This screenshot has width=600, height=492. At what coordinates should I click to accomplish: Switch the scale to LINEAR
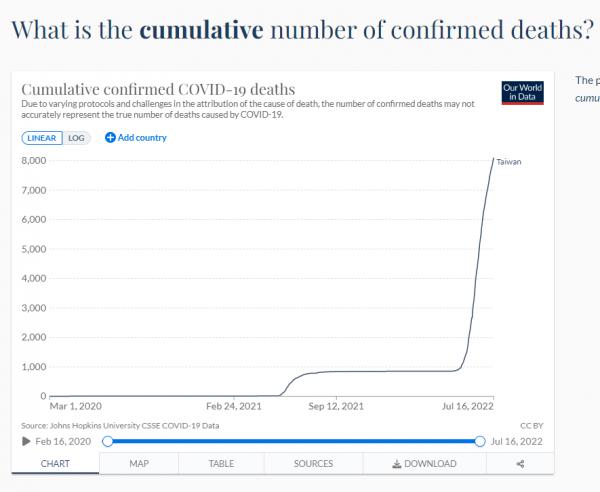(x=42, y=138)
